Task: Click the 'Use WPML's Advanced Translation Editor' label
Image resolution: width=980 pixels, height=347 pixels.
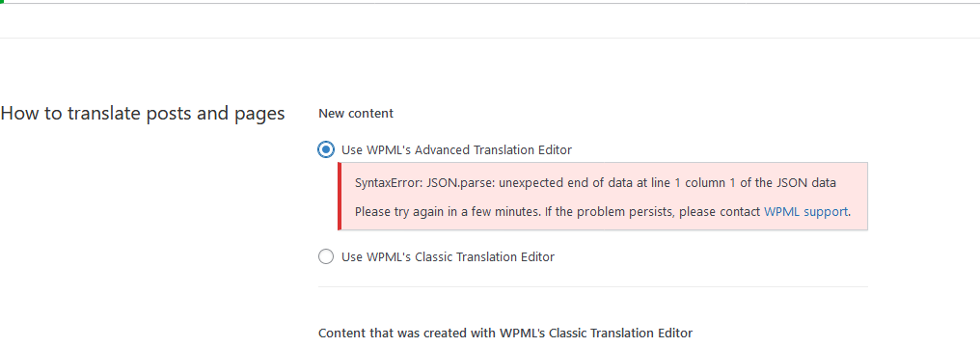Action: point(456,149)
